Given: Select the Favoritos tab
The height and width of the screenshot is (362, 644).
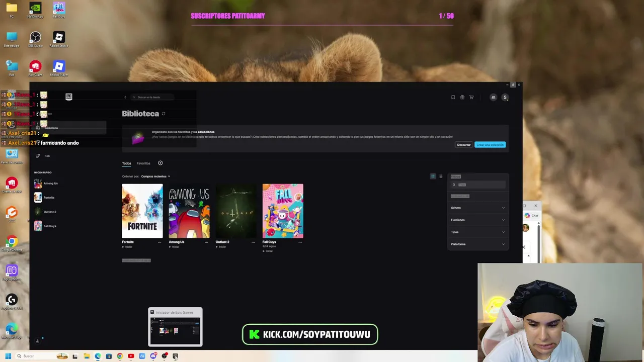Looking at the screenshot, I should (x=143, y=163).
